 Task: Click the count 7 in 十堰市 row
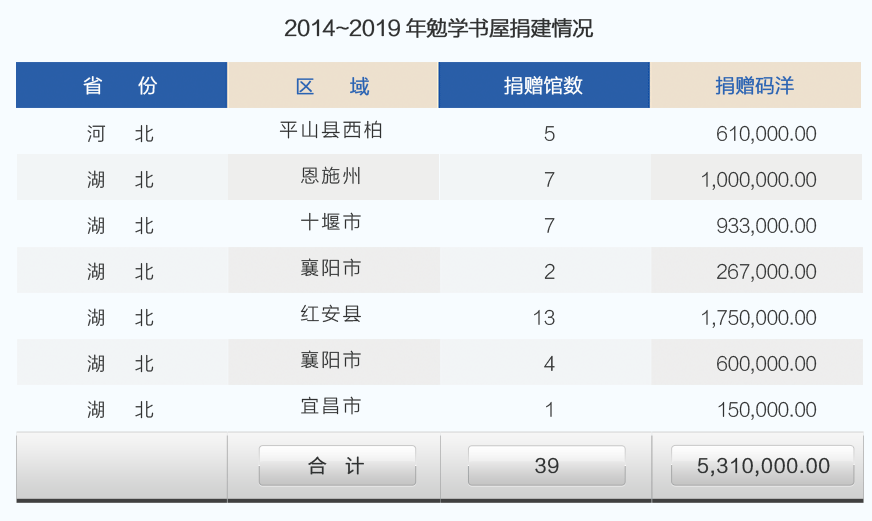pos(549,226)
